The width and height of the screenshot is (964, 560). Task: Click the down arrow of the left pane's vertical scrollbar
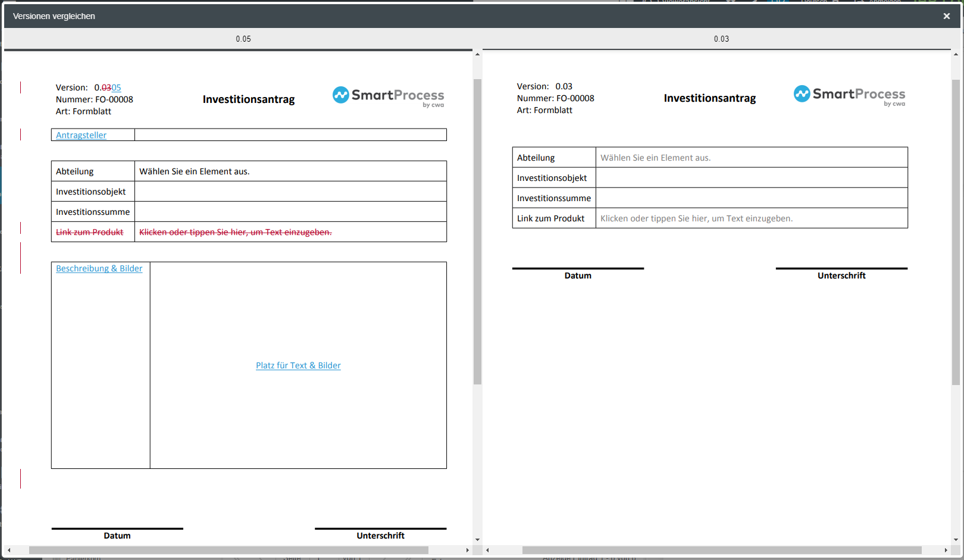477,540
